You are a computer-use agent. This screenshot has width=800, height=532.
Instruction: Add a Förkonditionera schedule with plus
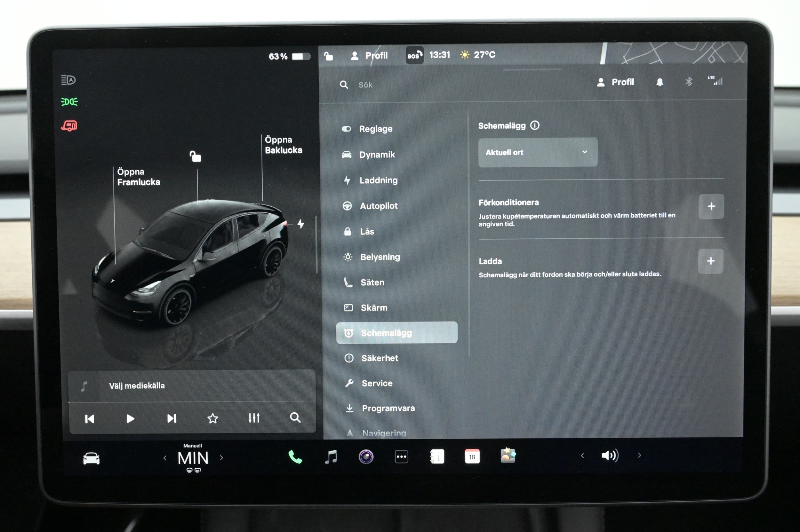[x=711, y=206]
